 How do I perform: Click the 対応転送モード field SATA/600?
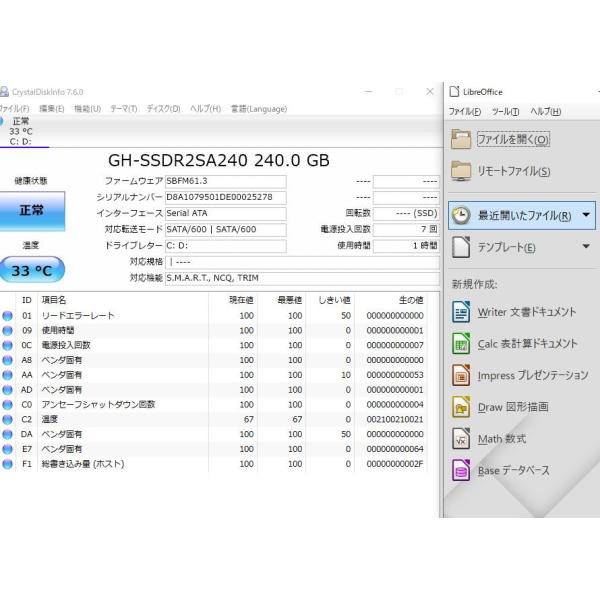tap(225, 230)
